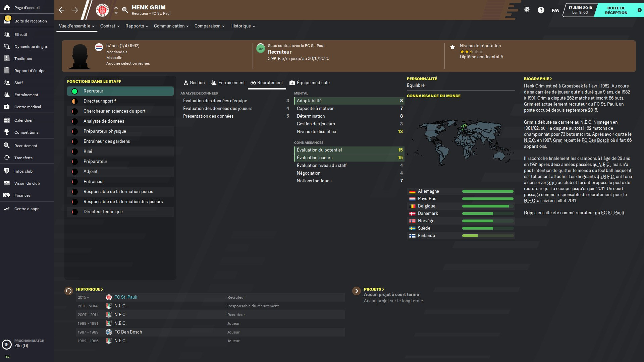Open the search magnifier icon

[125, 10]
